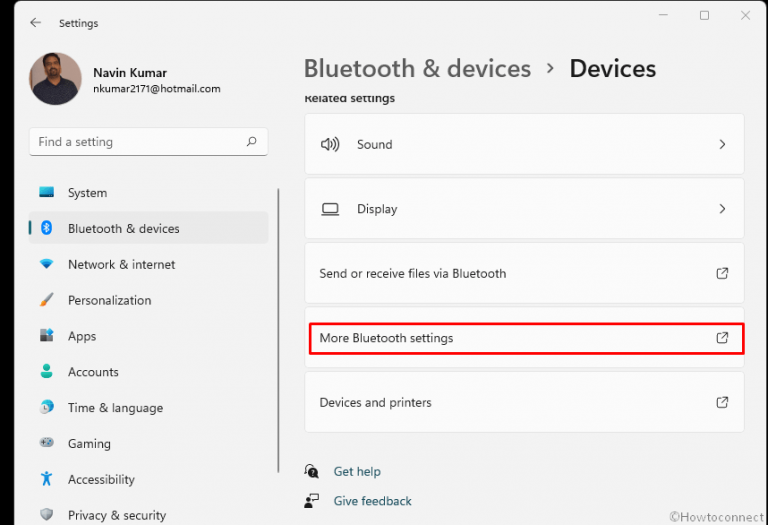Select the Gaming controller icon

(x=47, y=443)
